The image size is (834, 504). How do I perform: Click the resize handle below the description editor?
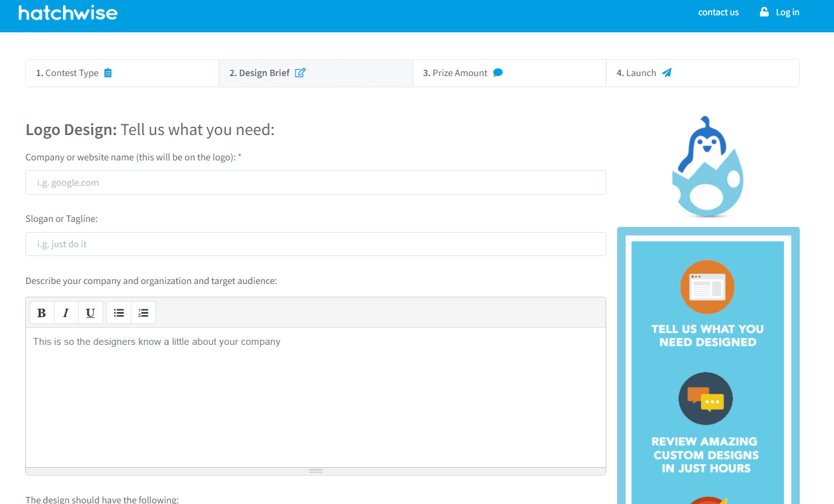coord(315,470)
